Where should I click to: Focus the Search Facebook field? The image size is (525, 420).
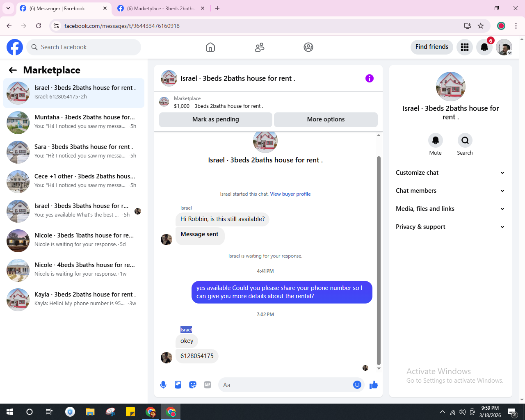(84, 47)
